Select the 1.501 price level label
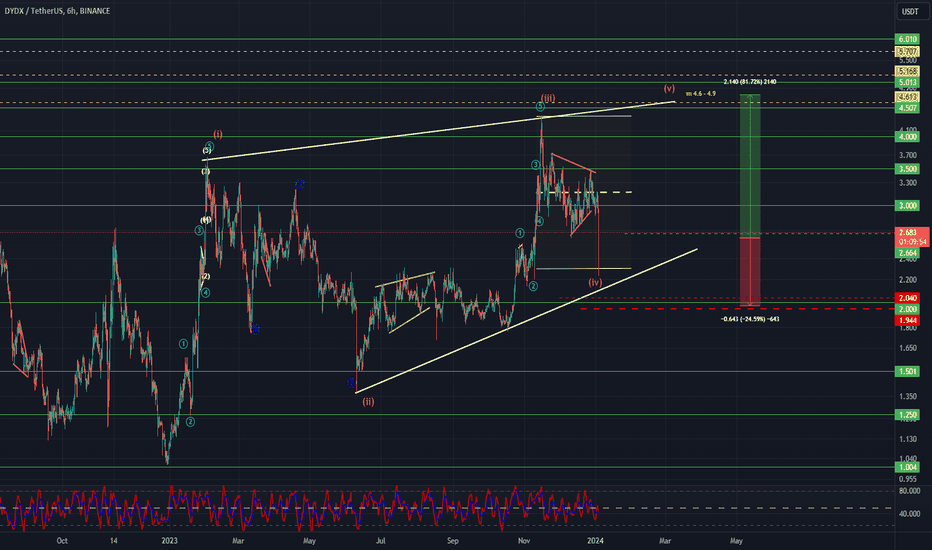The width and height of the screenshot is (932, 550). [x=908, y=372]
